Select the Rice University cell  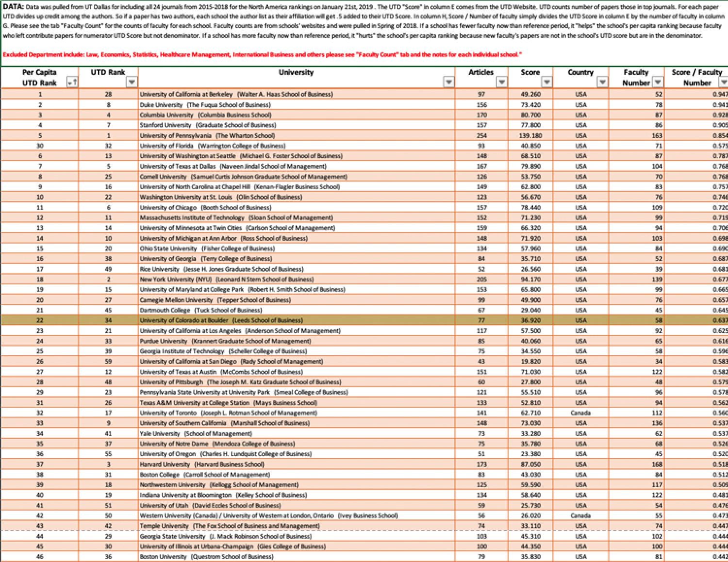pos(297,269)
